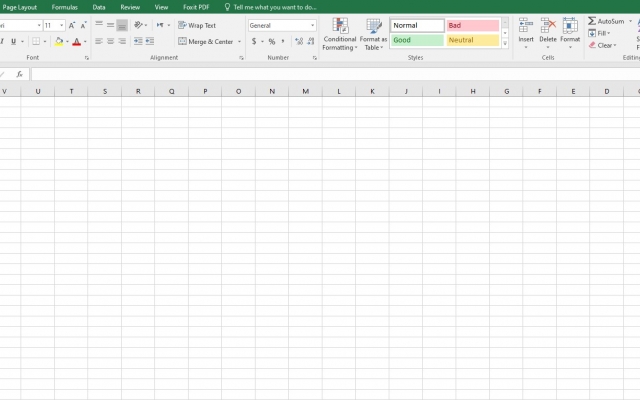640x400 pixels.
Task: Open the Font dialog launcher
Action: (87, 58)
